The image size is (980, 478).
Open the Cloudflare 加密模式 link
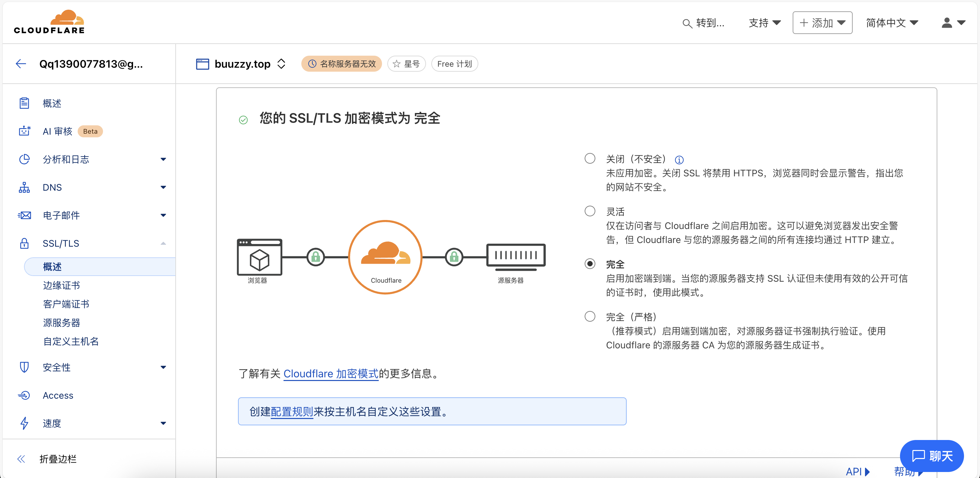[x=331, y=373]
